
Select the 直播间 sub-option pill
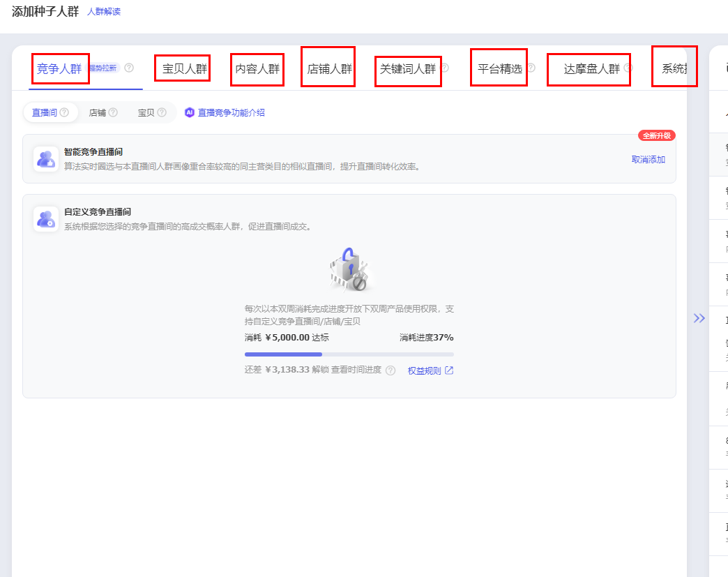pyautogui.click(x=50, y=112)
